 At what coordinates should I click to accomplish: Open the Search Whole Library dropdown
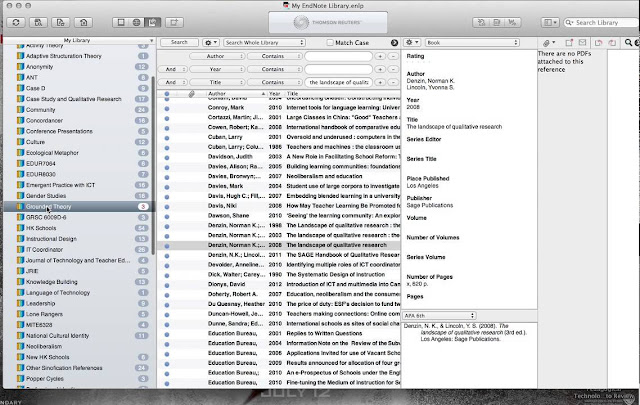264,42
